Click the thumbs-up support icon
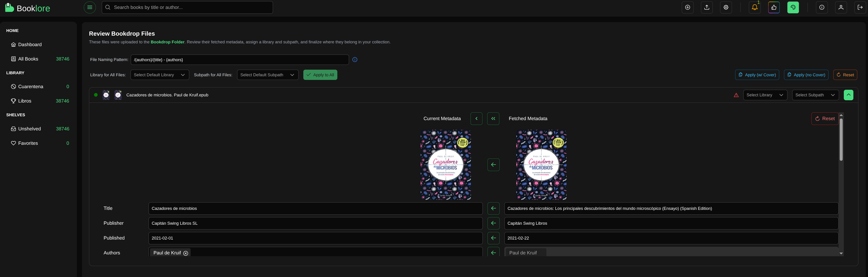Image resolution: width=868 pixels, height=277 pixels. click(x=774, y=7)
